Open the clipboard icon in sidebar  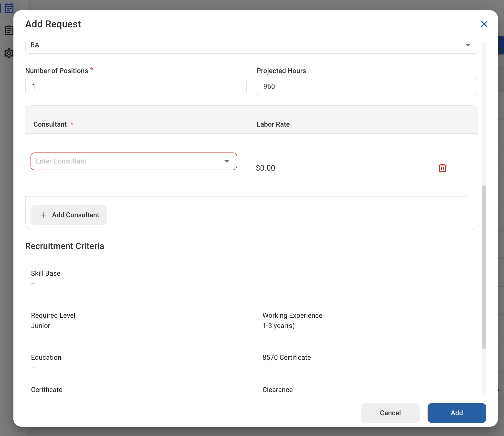point(9,31)
